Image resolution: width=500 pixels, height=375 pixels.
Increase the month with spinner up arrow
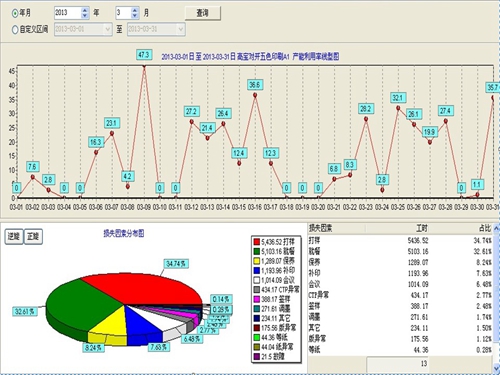[x=135, y=10]
